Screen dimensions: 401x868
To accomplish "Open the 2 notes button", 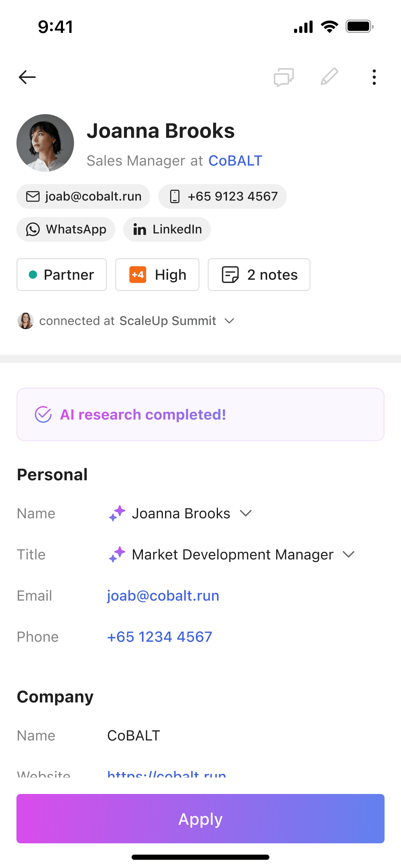I will pos(259,275).
